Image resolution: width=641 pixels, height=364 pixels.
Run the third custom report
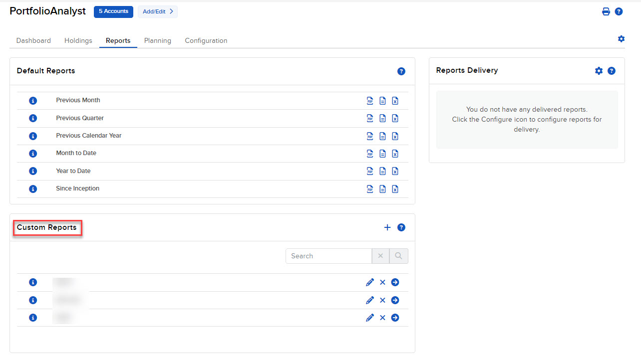pos(395,317)
